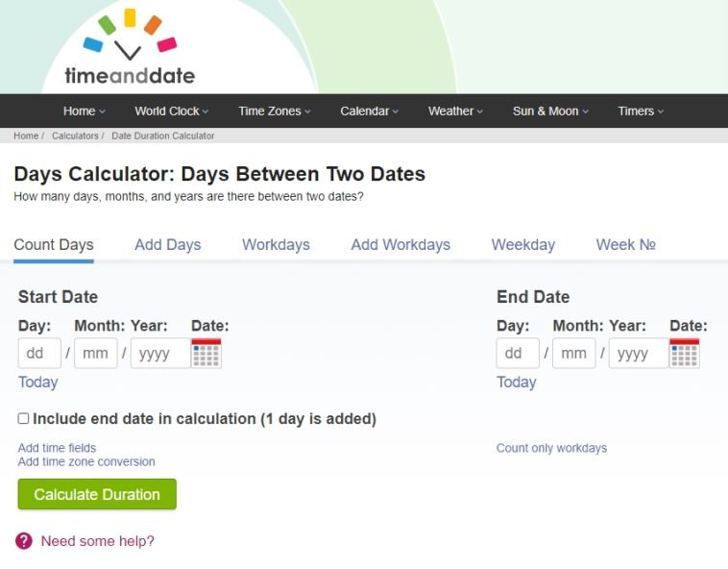This screenshot has height=569, width=728.
Task: Focus the End Date year input field
Action: [x=639, y=353]
